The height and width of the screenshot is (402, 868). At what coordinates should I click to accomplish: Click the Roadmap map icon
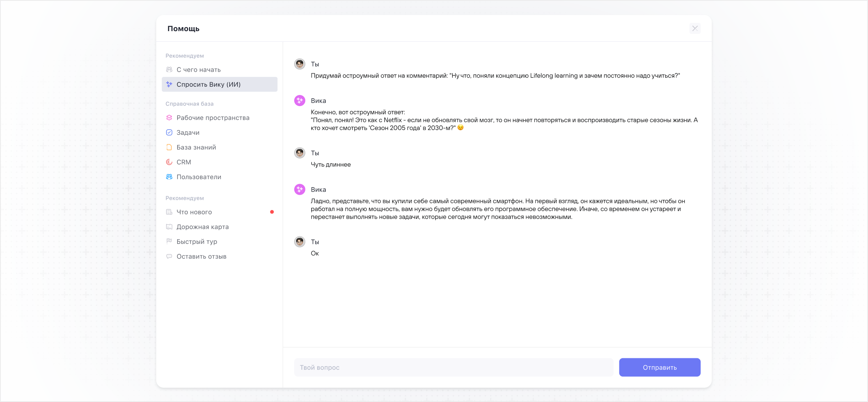[x=169, y=227]
